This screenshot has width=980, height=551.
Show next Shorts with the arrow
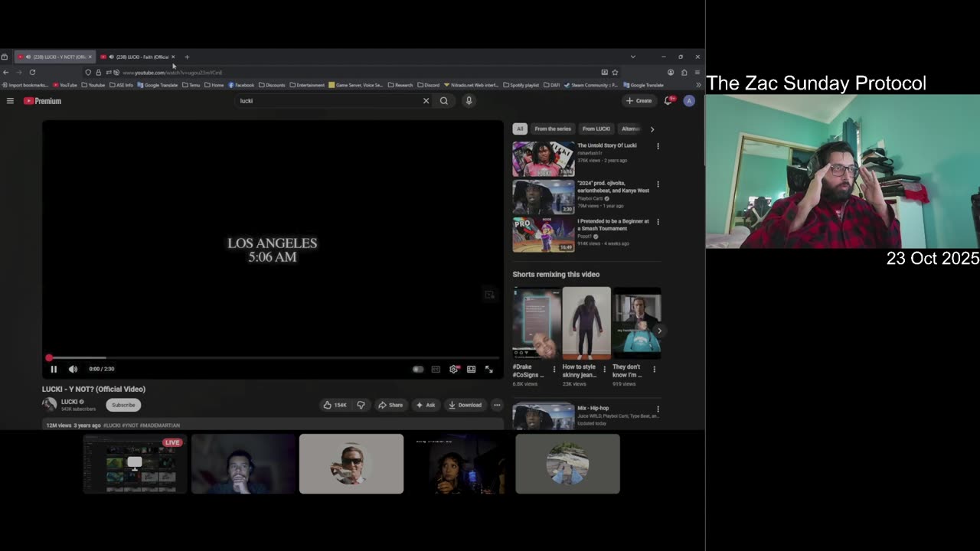pyautogui.click(x=659, y=331)
